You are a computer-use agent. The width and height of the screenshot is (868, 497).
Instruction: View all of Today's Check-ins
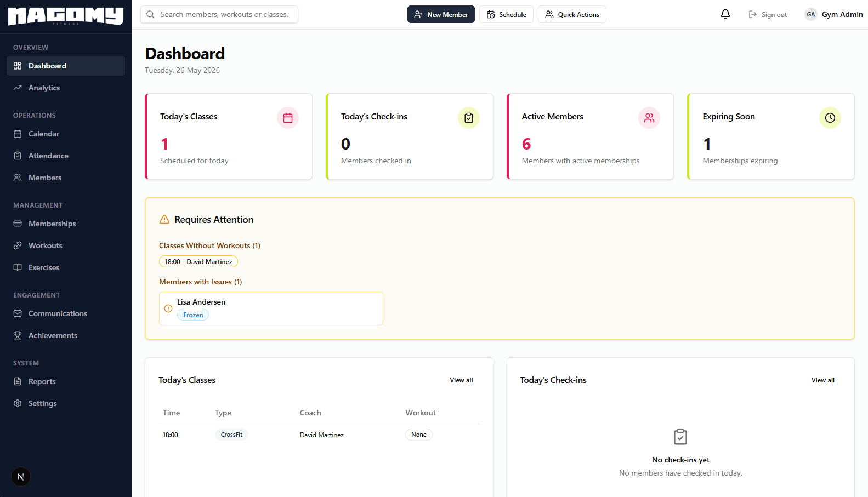[x=823, y=380]
